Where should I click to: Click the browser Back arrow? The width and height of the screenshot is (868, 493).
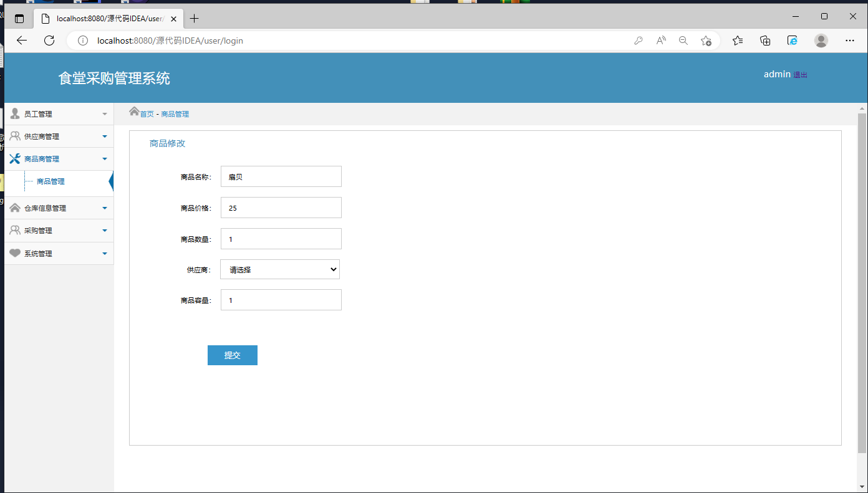tap(22, 41)
